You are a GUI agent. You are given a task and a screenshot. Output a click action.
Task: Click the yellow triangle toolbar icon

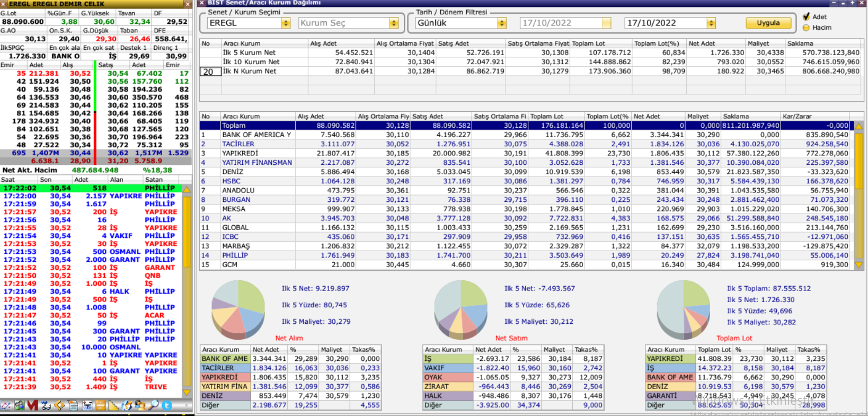(113, 405)
